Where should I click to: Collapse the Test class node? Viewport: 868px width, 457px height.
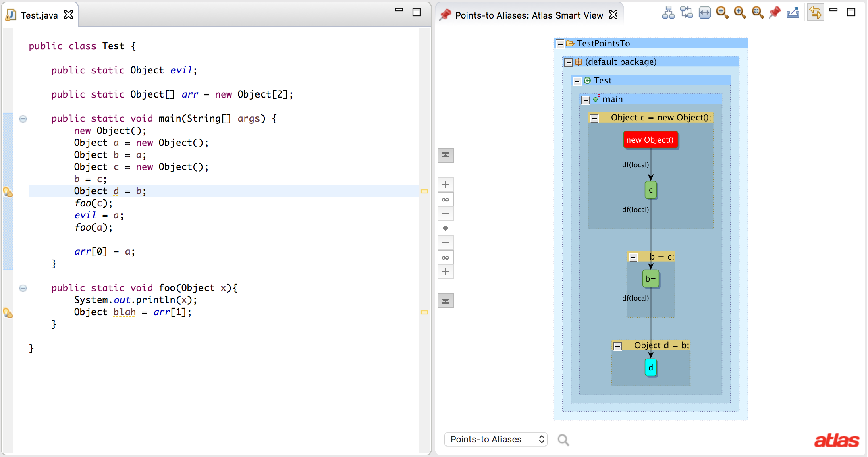coord(577,81)
